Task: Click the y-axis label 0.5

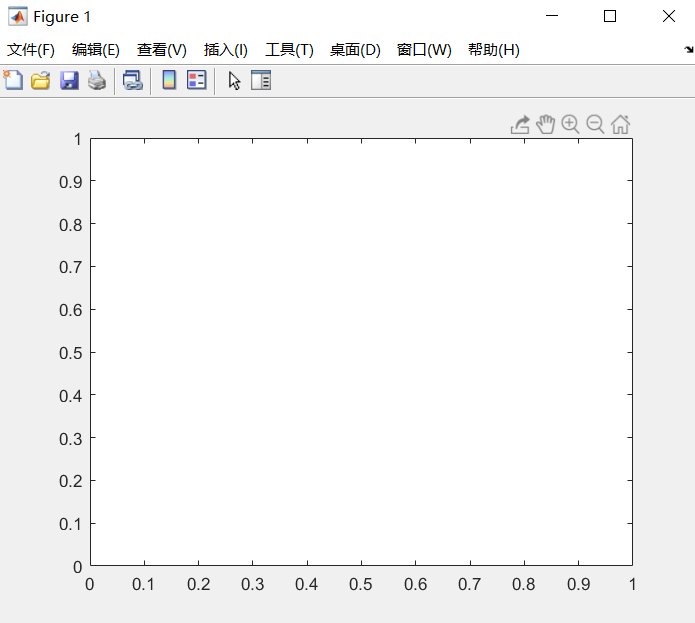Action: point(70,353)
